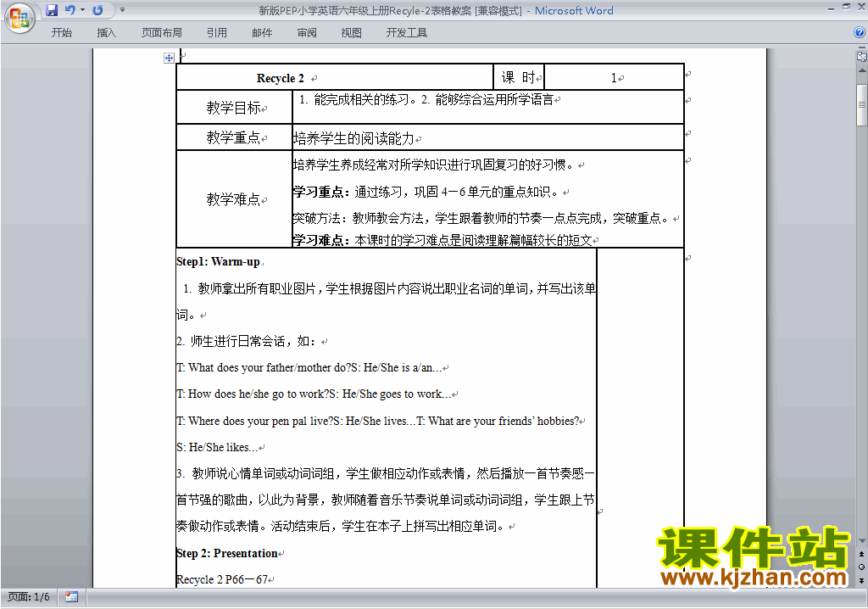Viewport: 868px width, 609px height.
Task: Redo the last action
Action: click(x=98, y=10)
